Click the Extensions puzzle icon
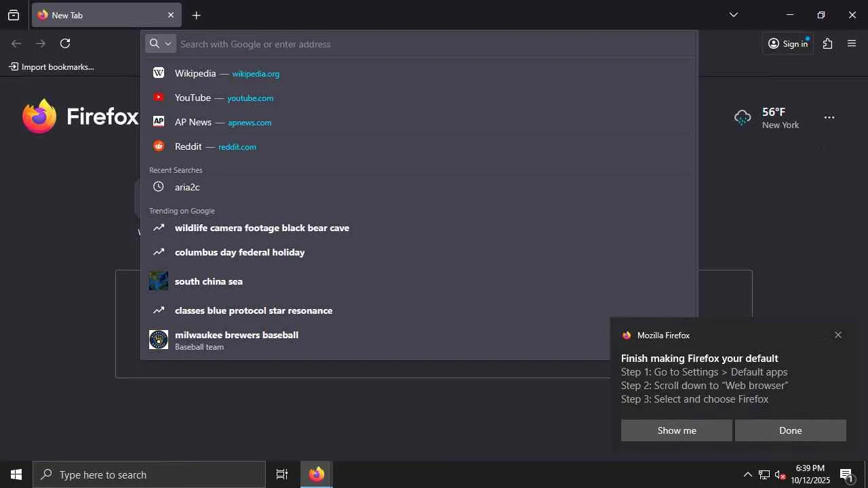Image resolution: width=868 pixels, height=488 pixels. (827, 43)
